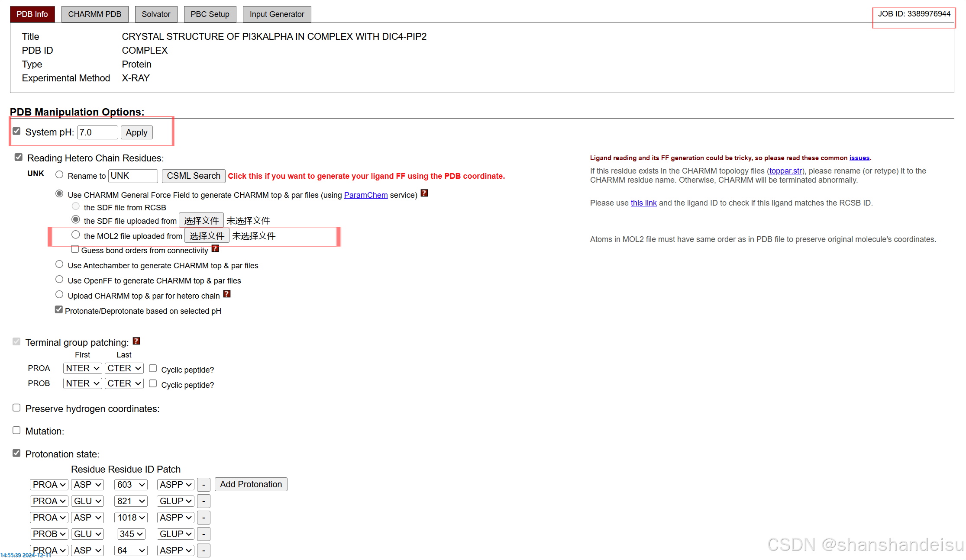The width and height of the screenshot is (966, 560).
Task: Remove the PROB GLU 345 protonation row
Action: (204, 534)
